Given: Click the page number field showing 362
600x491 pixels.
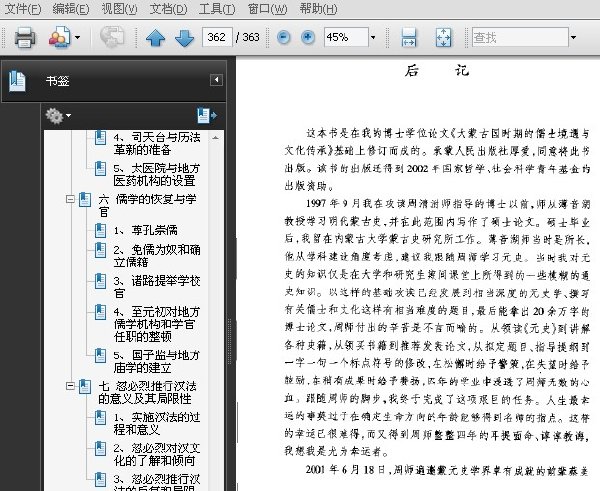Looking at the screenshot, I should pos(217,37).
